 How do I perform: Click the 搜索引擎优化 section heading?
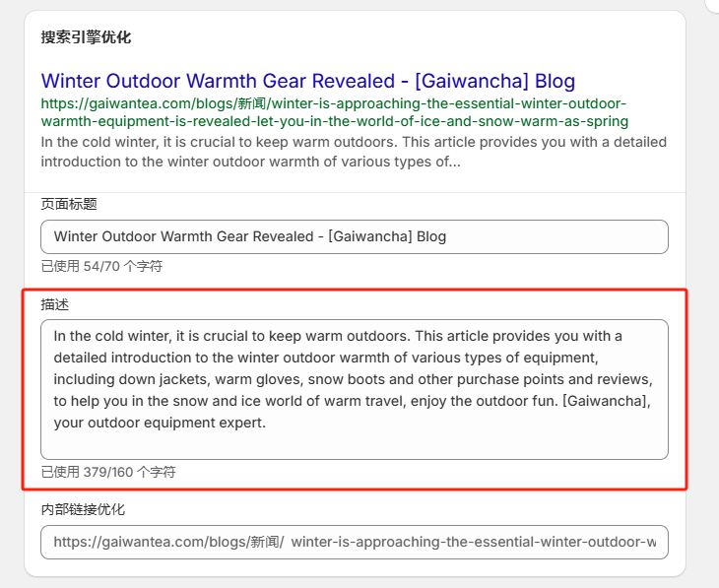86,37
